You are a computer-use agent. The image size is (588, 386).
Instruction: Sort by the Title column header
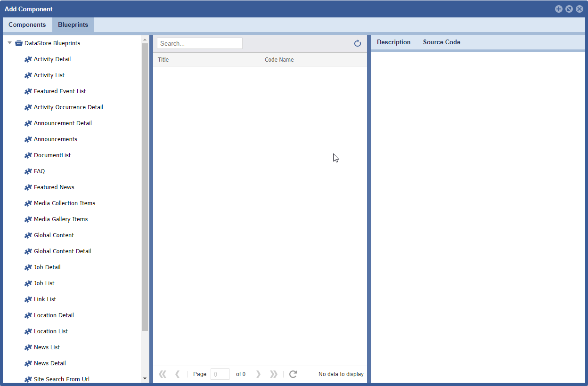(163, 60)
